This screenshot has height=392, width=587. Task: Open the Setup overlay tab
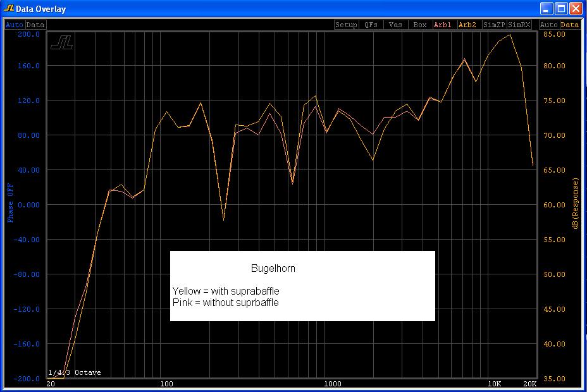(x=346, y=25)
